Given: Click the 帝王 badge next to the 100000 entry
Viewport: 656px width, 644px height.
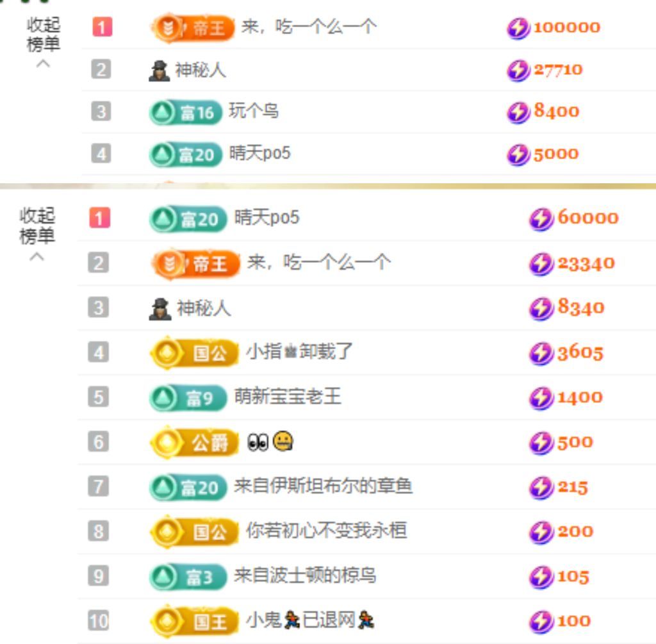Looking at the screenshot, I should pos(192,28).
